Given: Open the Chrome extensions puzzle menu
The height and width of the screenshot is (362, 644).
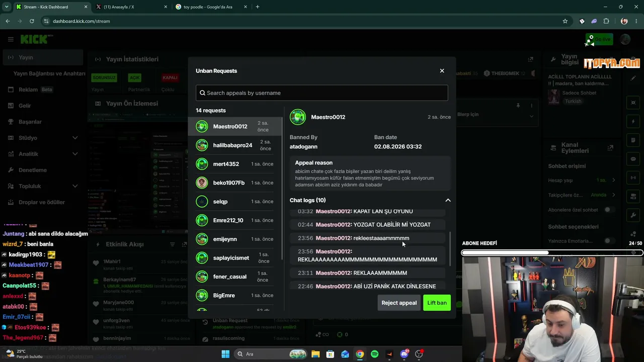Looking at the screenshot, I should tap(606, 21).
